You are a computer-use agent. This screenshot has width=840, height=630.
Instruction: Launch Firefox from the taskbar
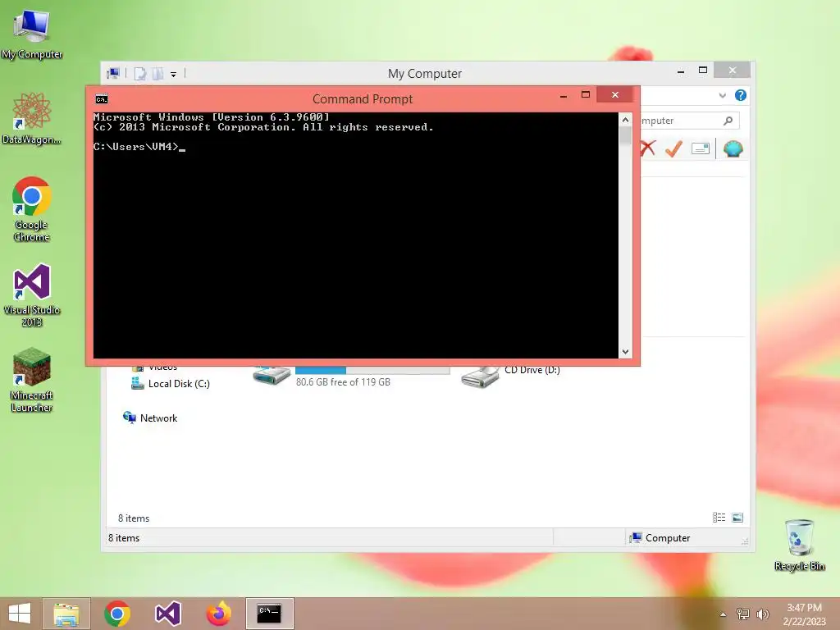pyautogui.click(x=218, y=614)
